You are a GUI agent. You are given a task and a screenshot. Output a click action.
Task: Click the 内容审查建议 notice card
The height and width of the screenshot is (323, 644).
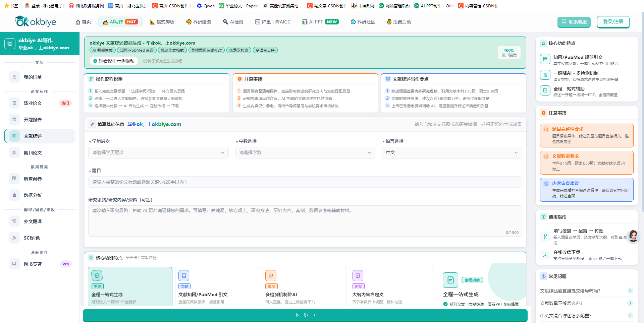(x=587, y=190)
